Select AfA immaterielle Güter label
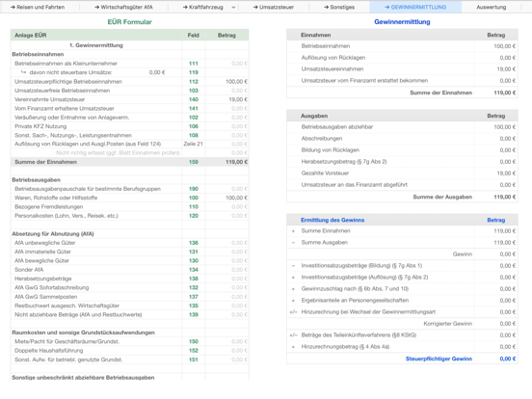The image size is (532, 399). 42,252
